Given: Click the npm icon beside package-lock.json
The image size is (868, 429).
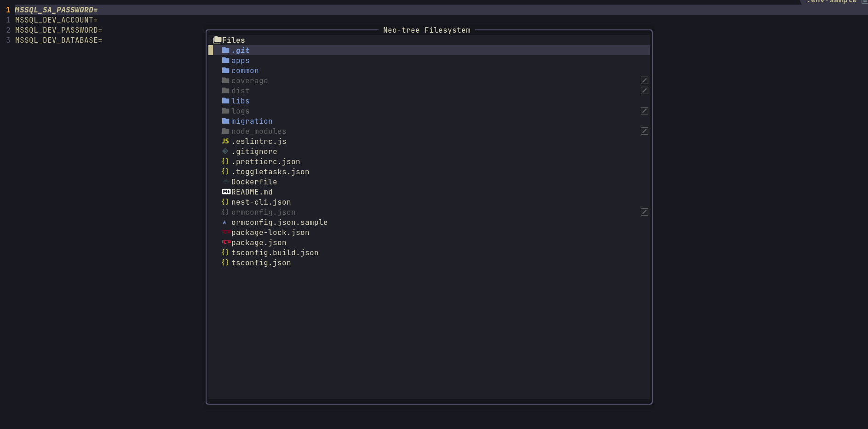Looking at the screenshot, I should [x=226, y=232].
